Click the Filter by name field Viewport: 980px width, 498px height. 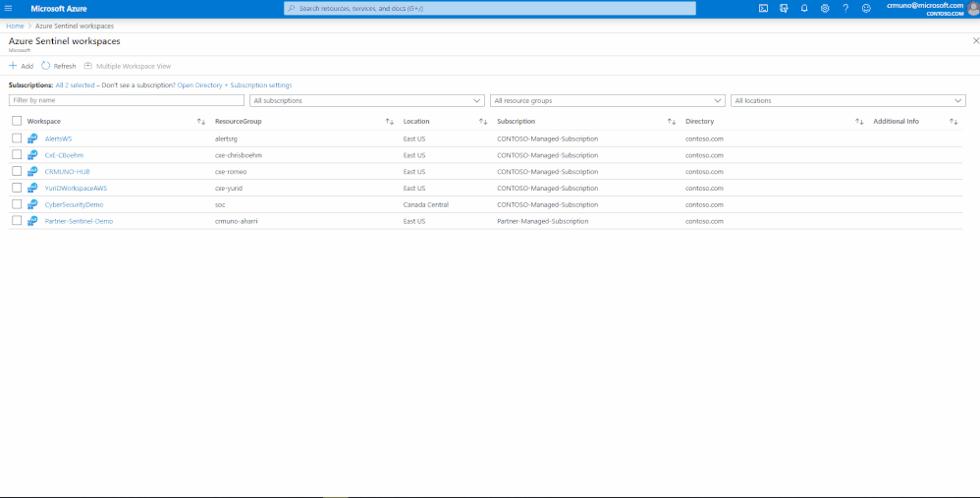coord(127,100)
